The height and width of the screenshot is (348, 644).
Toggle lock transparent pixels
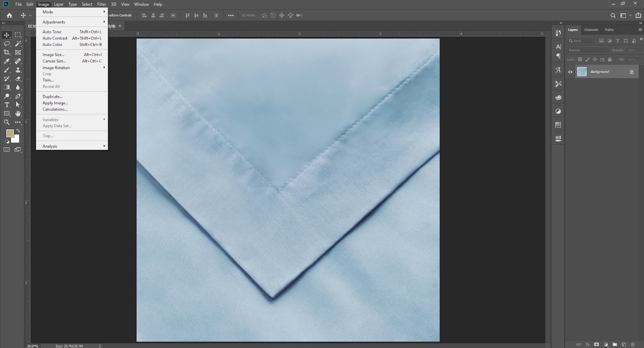click(x=580, y=60)
